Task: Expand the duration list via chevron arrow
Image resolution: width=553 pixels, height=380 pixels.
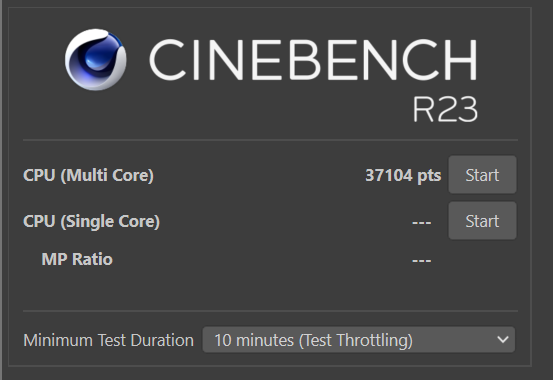Action: (503, 340)
